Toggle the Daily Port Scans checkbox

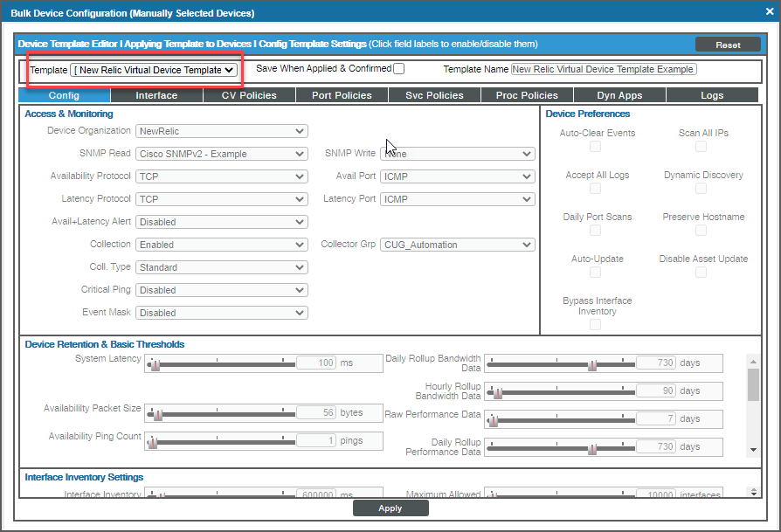(x=595, y=230)
